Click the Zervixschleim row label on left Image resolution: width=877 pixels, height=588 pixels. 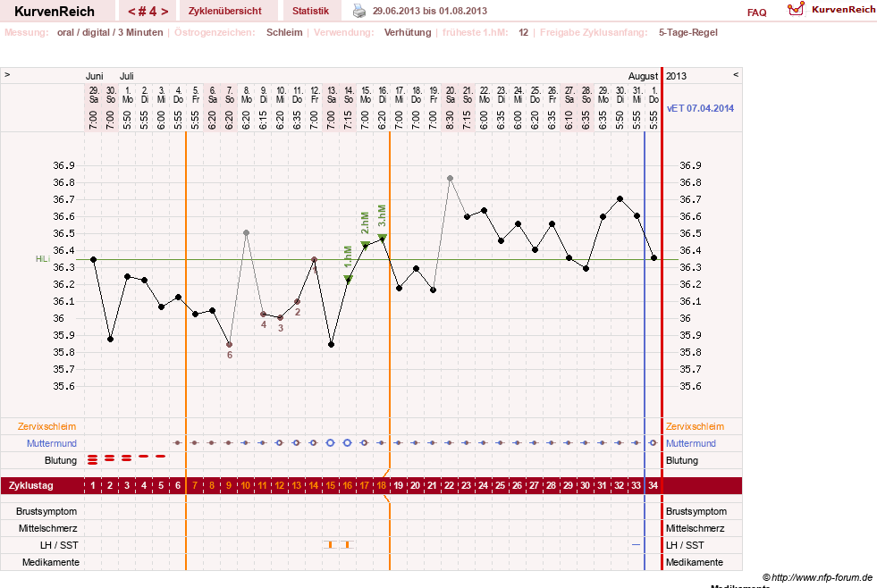[47, 426]
